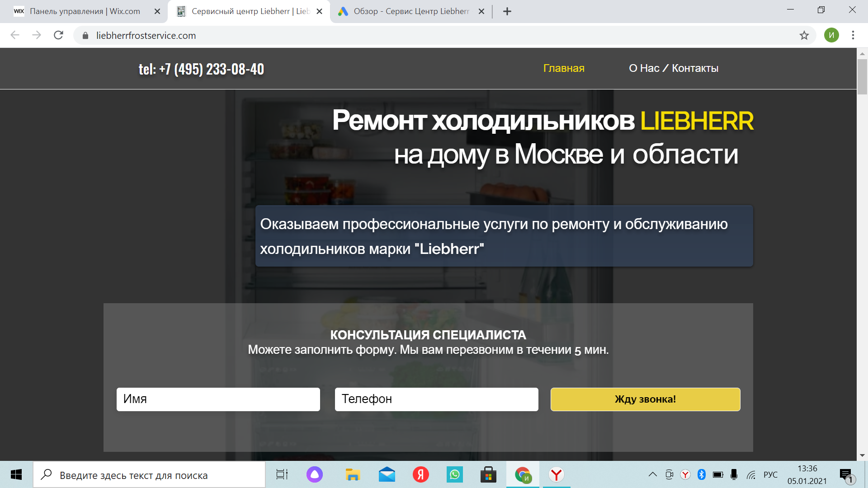Open the О Нас / Контакты page
868x488 pixels.
point(674,68)
